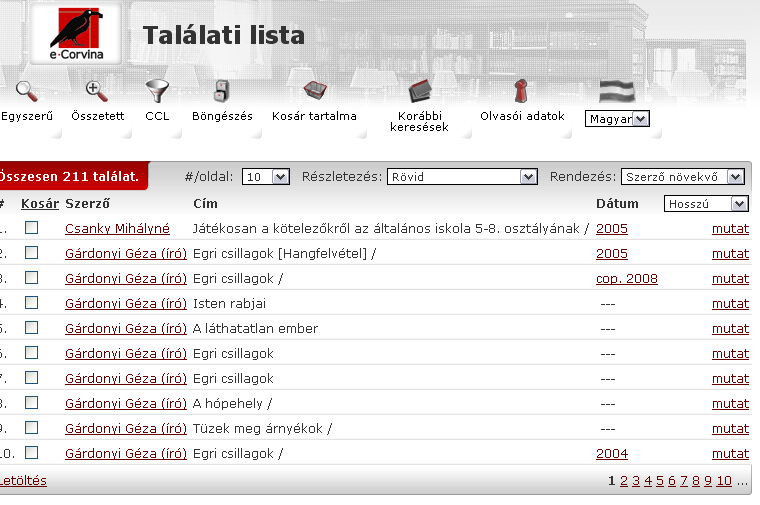Click mutat for Tüzek meg árnyékok row
760x505 pixels.
coord(730,428)
